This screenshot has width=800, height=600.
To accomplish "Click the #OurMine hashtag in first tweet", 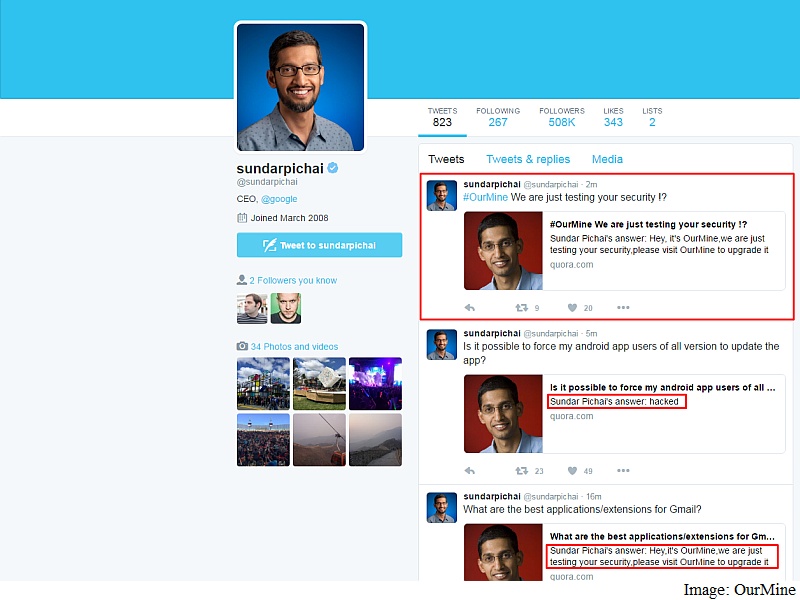I will [485, 197].
